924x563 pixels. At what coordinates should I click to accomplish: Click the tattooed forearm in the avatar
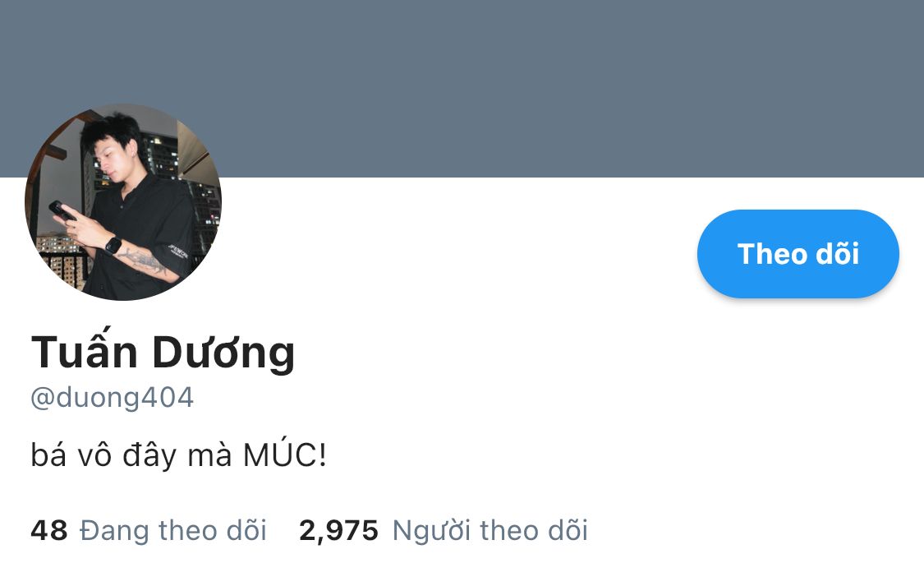pyautogui.click(x=145, y=262)
